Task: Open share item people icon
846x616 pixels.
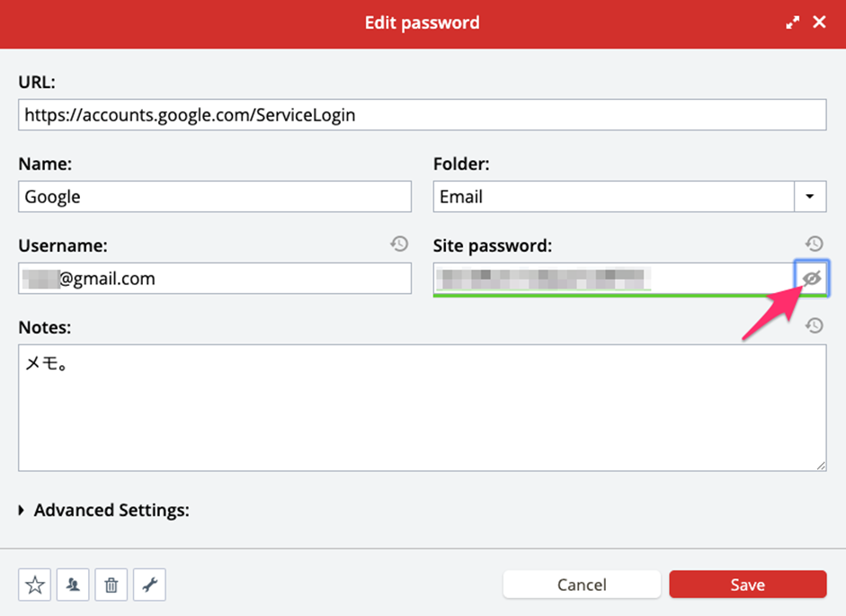Action: click(73, 585)
